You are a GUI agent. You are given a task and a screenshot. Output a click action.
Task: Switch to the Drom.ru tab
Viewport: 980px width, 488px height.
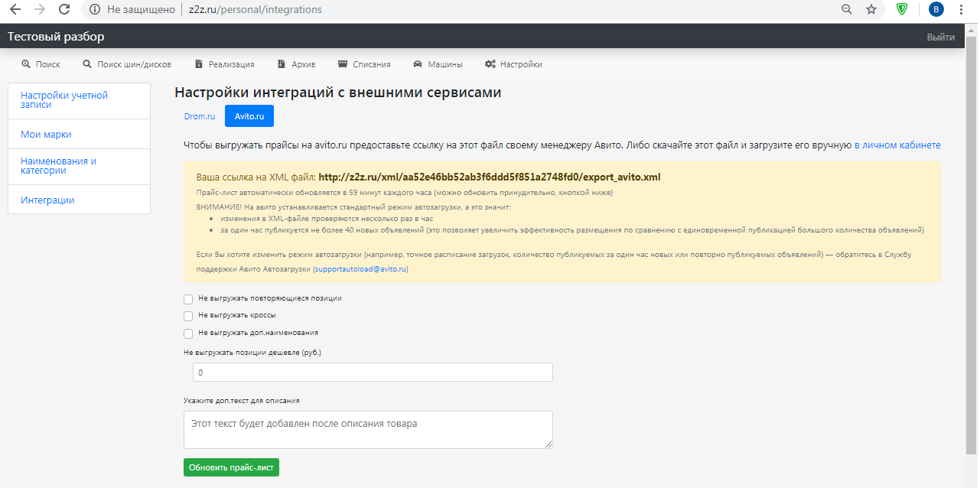tap(200, 116)
